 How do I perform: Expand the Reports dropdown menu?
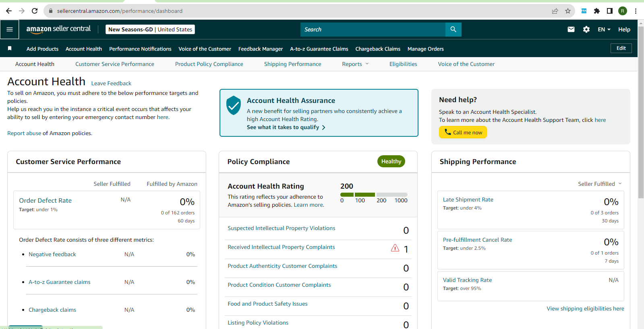coord(355,64)
